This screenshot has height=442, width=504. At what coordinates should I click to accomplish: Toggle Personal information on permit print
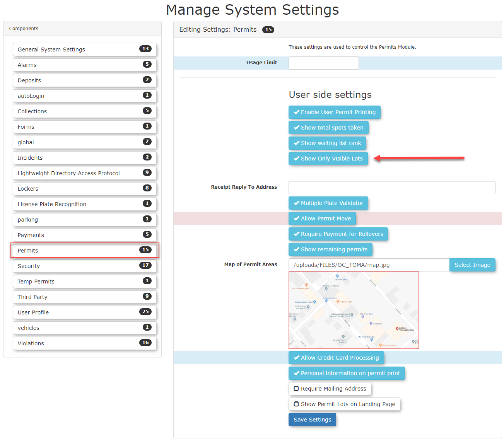pos(347,373)
